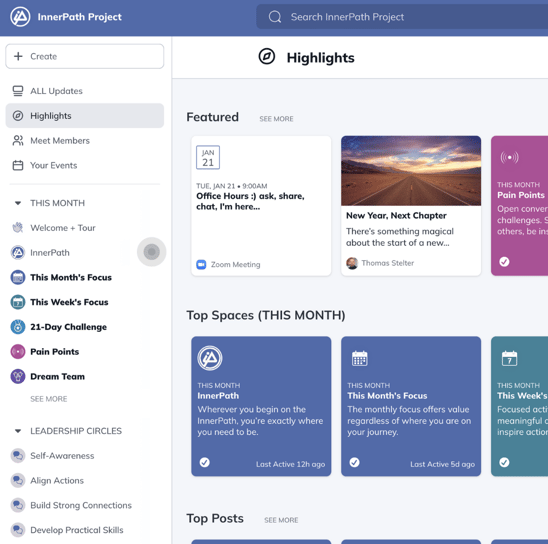The image size is (548, 544).
Task: Open ALL Updates in the sidebar
Action: [x=85, y=91]
